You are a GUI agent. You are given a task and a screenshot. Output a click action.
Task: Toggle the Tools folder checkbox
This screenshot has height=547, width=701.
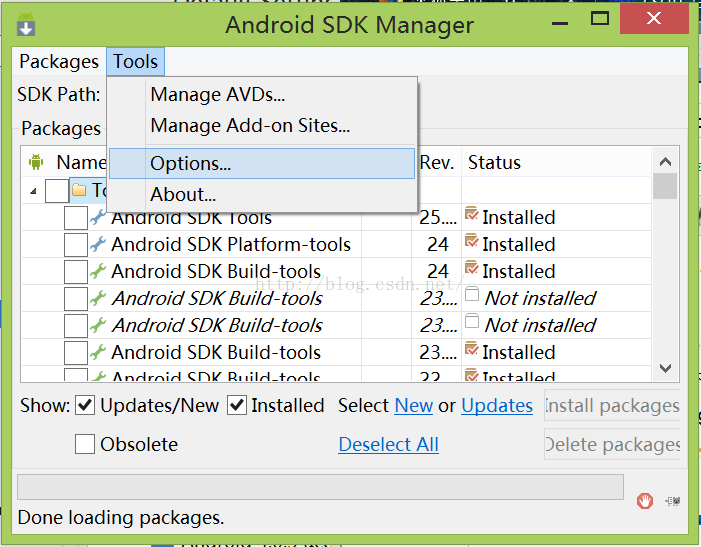coord(57,191)
